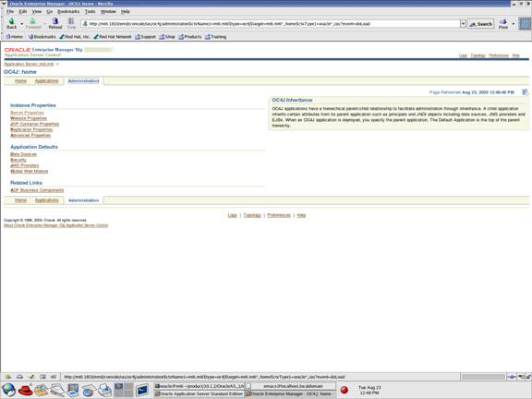Image resolution: width=532 pixels, height=399 pixels.
Task: Click the Mozilla throbber logo
Action: [525, 24]
